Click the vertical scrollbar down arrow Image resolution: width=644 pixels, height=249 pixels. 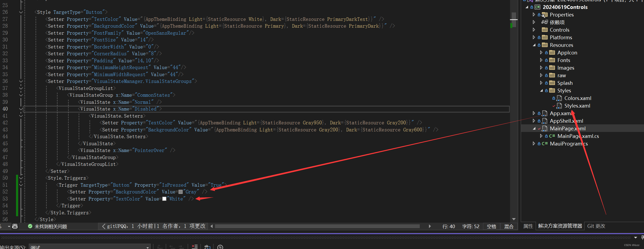click(514, 219)
